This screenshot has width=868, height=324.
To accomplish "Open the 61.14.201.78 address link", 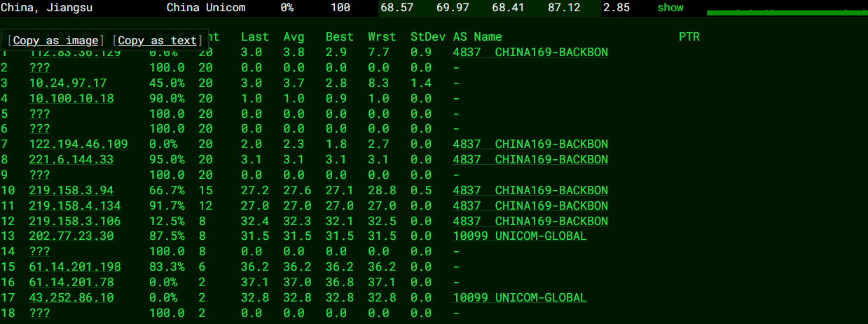I will click(71, 282).
